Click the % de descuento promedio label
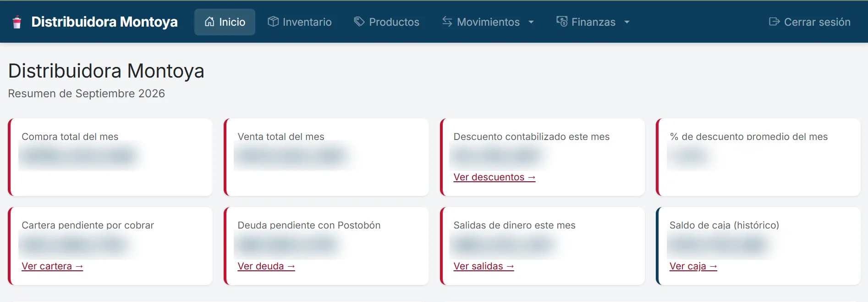Screen dimensions: 868x302 pyautogui.click(x=749, y=137)
